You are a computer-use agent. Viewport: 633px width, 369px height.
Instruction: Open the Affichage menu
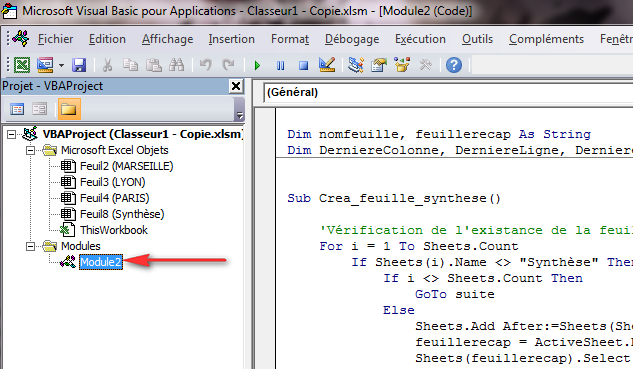pos(168,39)
